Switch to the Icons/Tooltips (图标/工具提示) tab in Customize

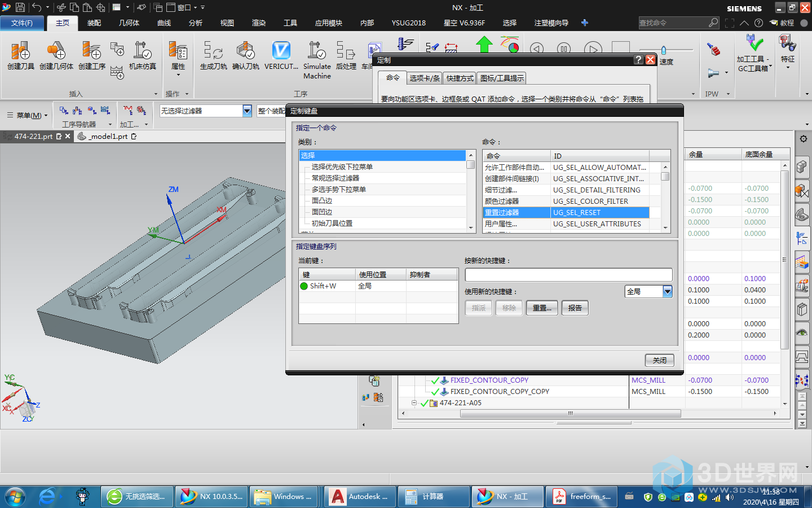coord(502,78)
